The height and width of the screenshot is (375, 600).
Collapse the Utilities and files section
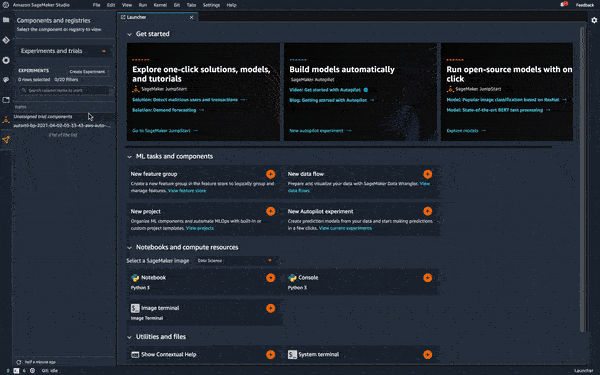129,337
